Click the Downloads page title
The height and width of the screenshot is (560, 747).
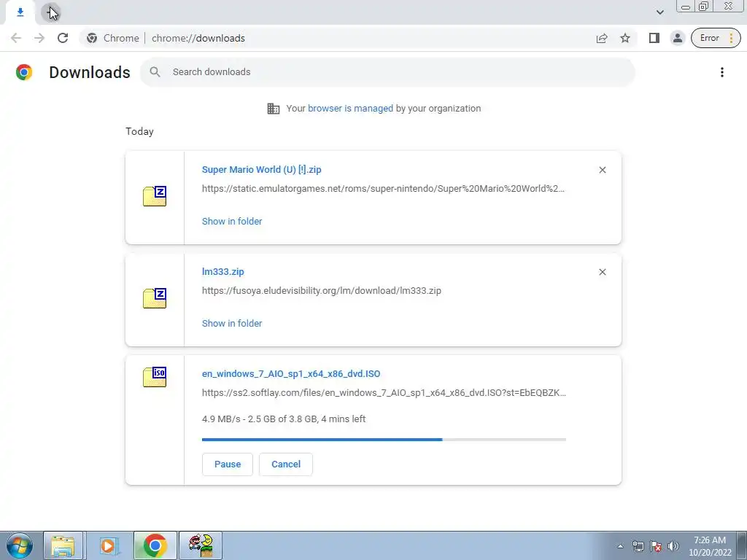[90, 72]
